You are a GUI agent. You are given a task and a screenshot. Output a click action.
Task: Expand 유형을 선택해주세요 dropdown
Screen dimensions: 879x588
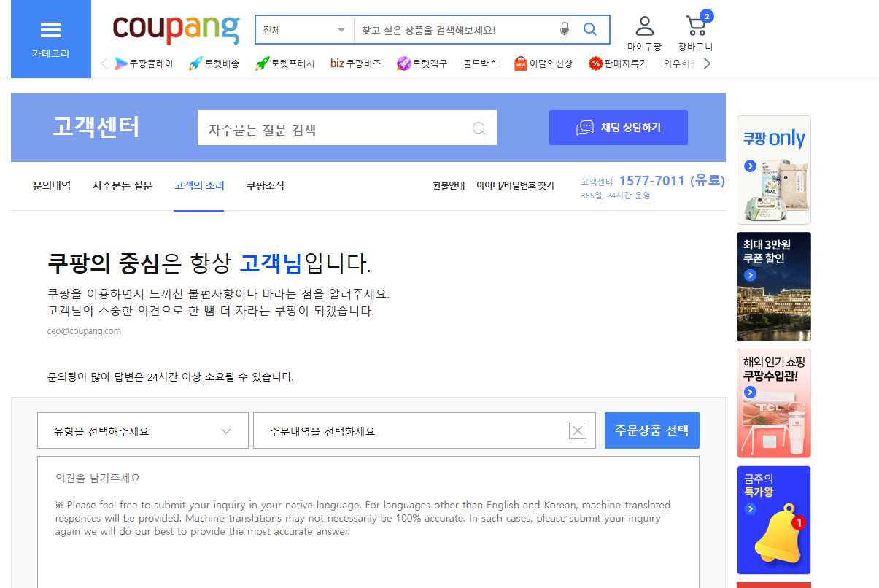point(143,431)
